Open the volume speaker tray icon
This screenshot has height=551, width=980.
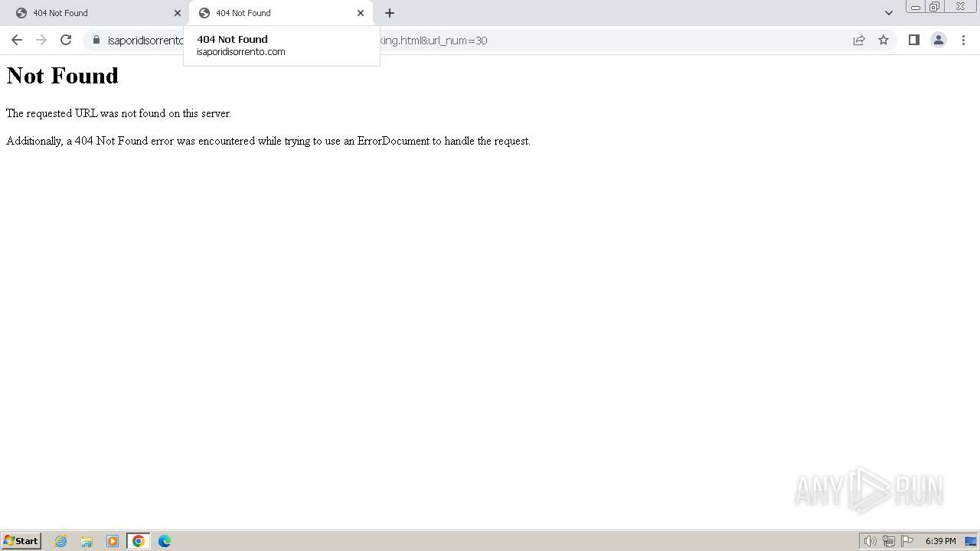[870, 541]
